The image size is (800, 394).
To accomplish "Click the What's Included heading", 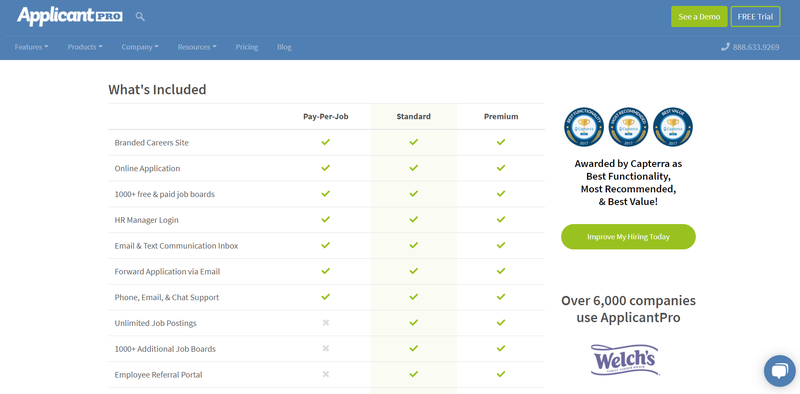I will click(x=157, y=89).
